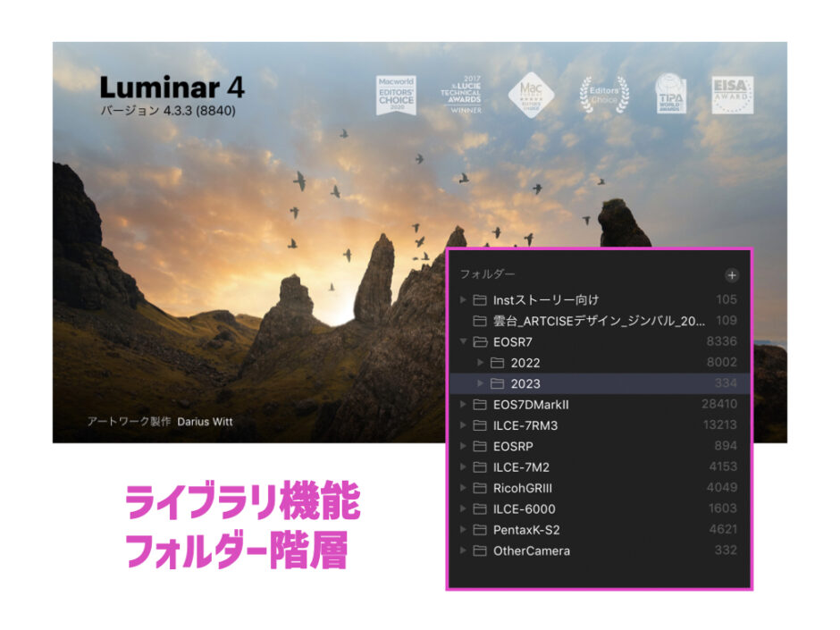Click the folder icon beside 雲台_ARTCISE
The image size is (840, 630).
[x=480, y=321]
